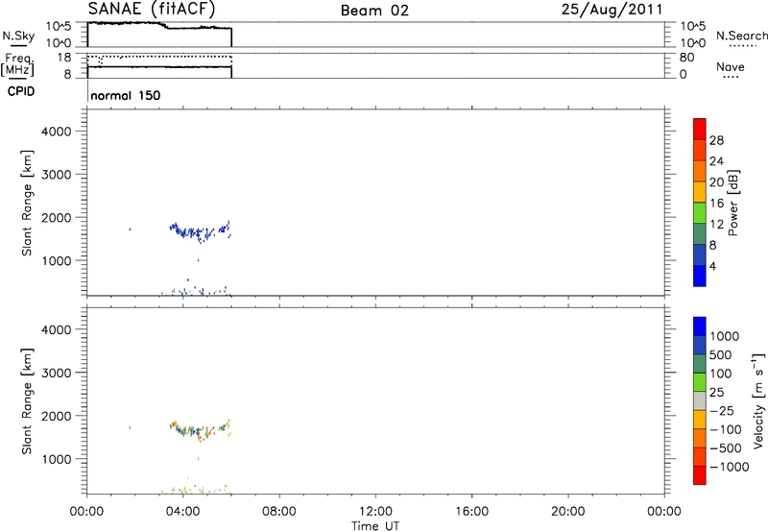Click the normal 150 CPID text

126,95
